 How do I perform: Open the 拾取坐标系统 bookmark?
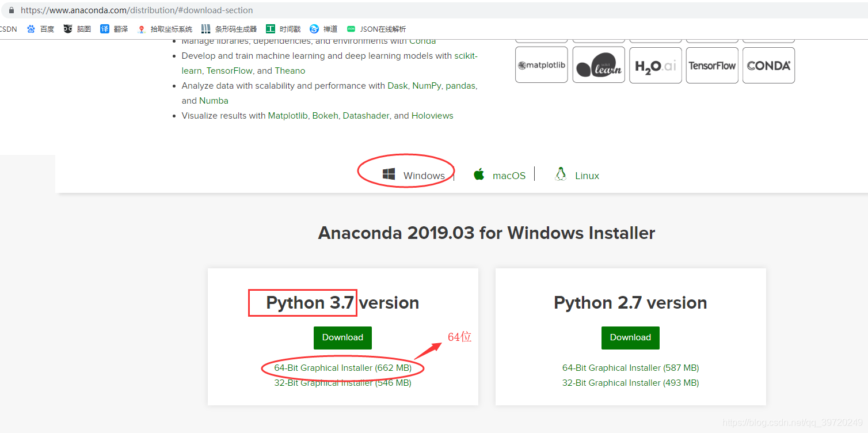(165, 29)
